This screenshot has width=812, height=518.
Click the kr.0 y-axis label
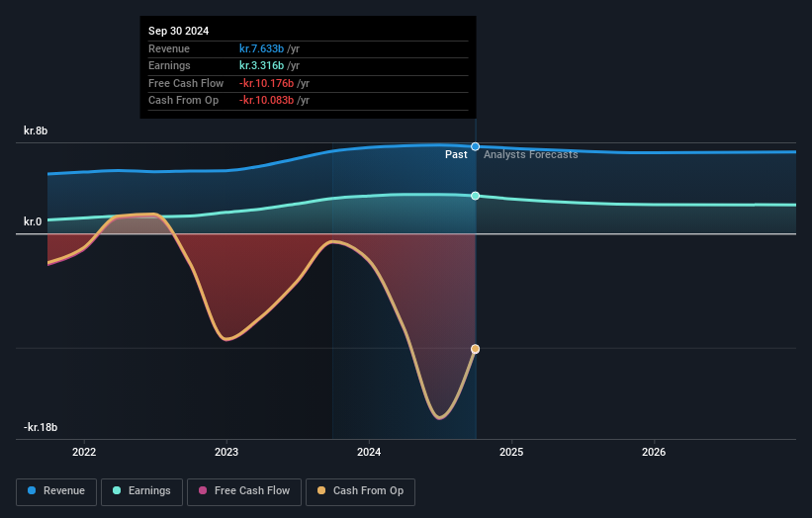[x=33, y=222]
